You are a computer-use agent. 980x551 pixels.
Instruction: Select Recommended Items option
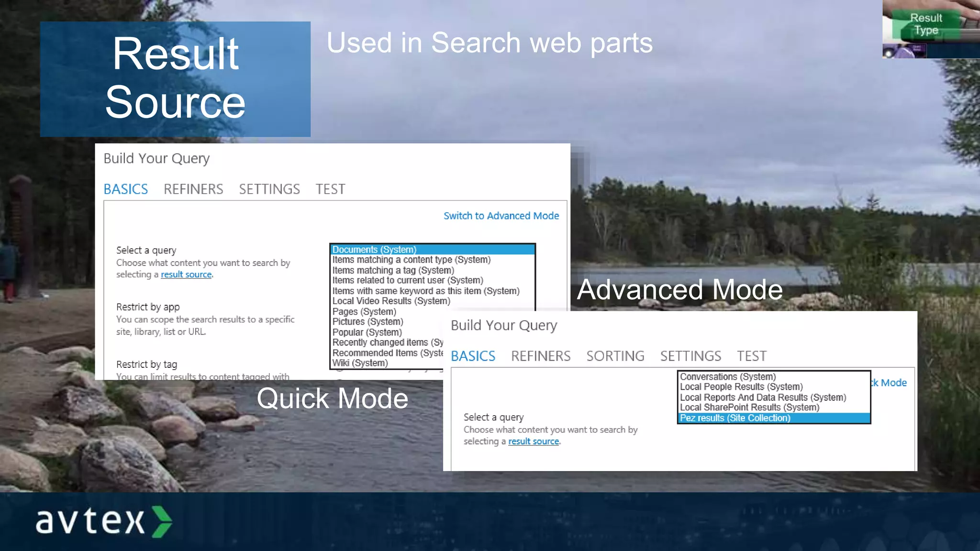(x=388, y=353)
